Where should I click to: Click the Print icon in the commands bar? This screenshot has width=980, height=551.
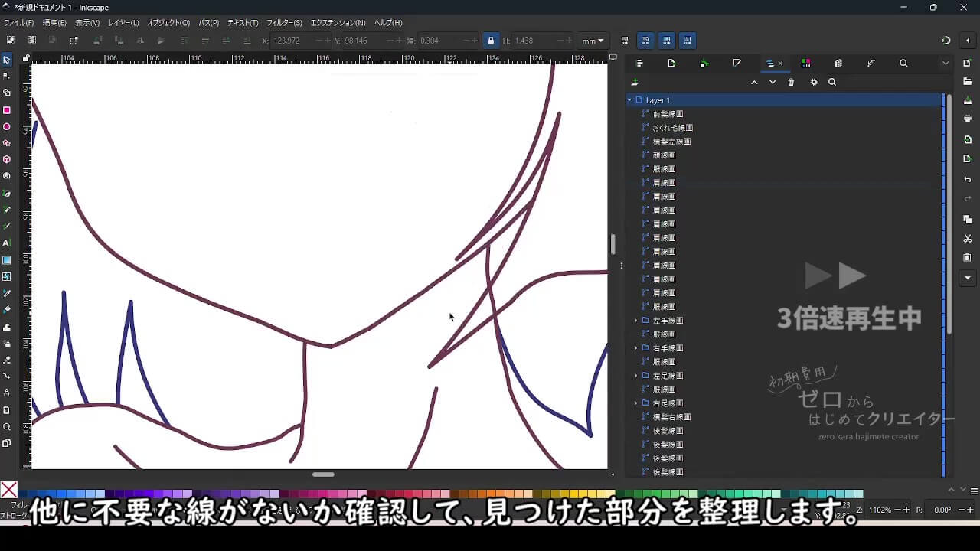coord(968,119)
